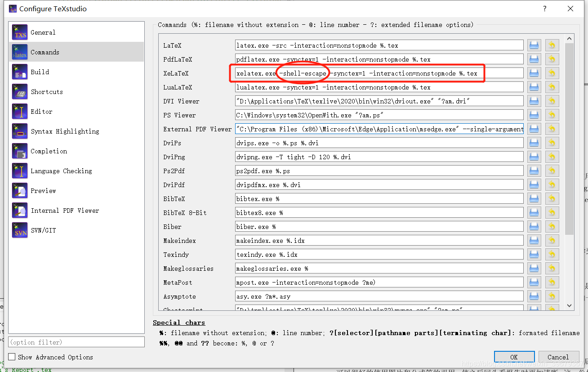Click the DviPng command text box

pos(379,157)
